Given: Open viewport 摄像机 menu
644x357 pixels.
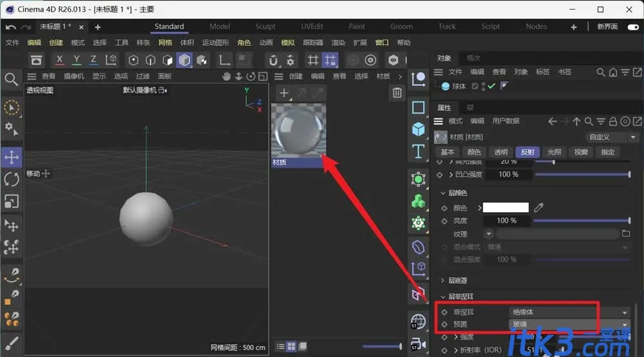Looking at the screenshot, I should pos(74,76).
